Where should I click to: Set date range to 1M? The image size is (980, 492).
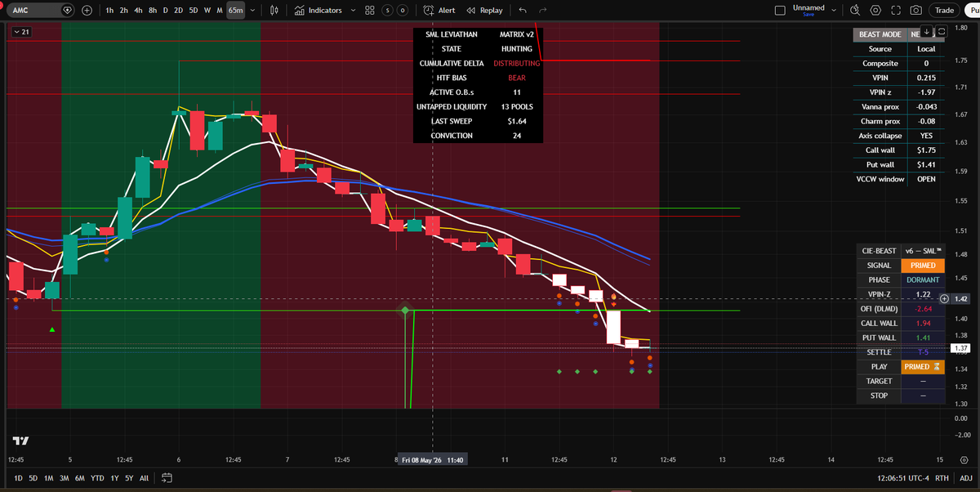click(x=48, y=477)
